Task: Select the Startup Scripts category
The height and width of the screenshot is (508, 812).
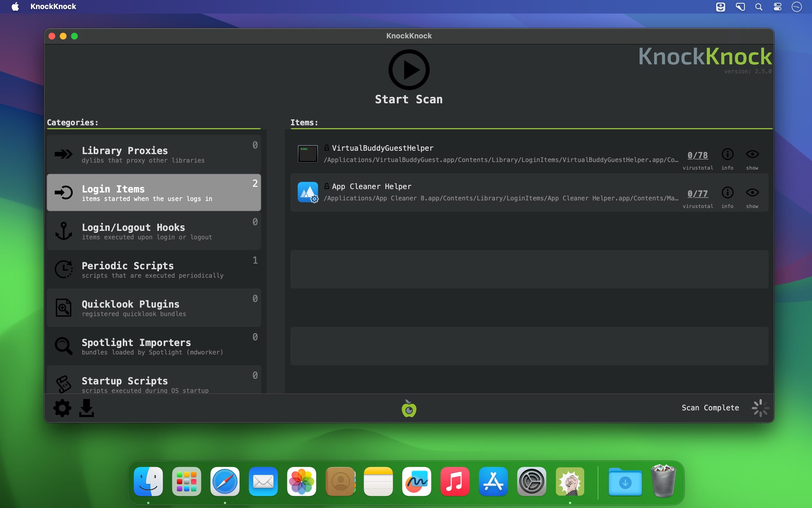Action: [x=154, y=380]
